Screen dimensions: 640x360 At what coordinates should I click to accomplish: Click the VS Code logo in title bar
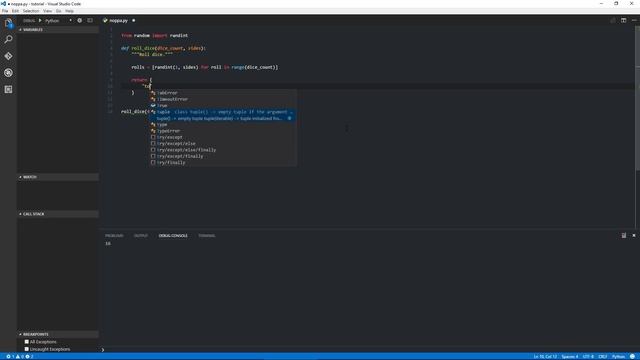click(4, 4)
